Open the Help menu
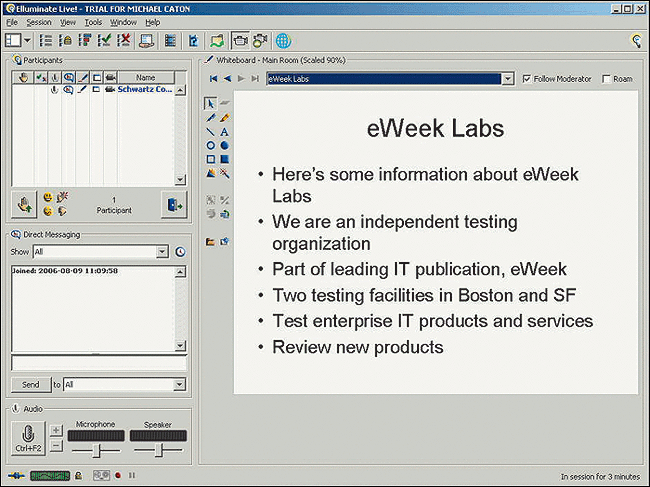This screenshot has height=487, width=650. click(x=153, y=22)
